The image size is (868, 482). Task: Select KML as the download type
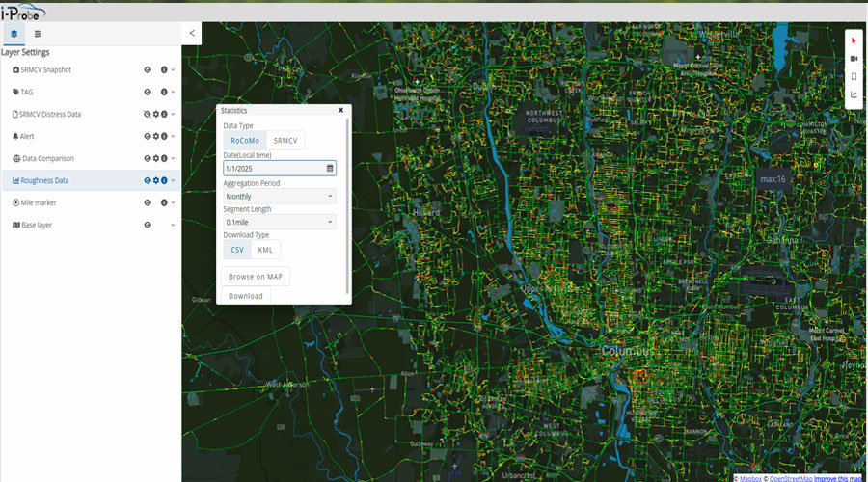[x=265, y=250]
